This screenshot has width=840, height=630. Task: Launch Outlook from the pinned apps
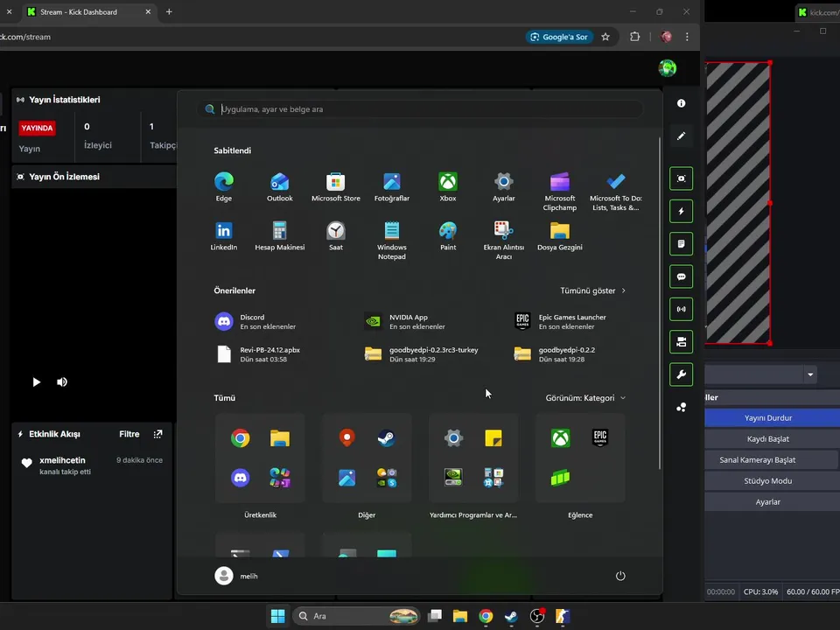pyautogui.click(x=280, y=187)
